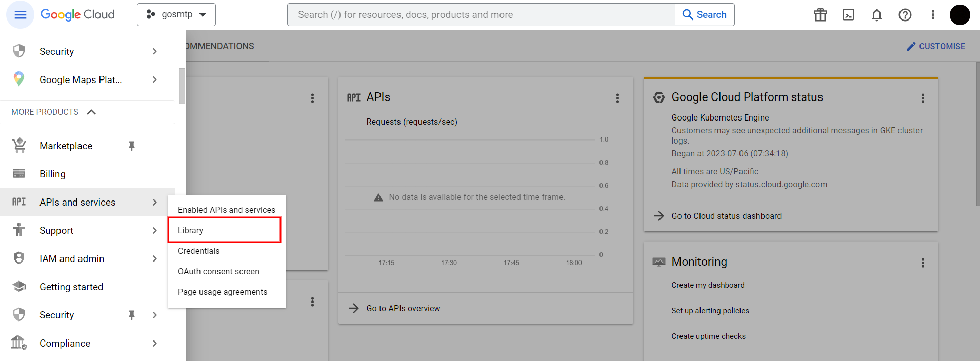The image size is (980, 361).
Task: Expand the Support submenu chevron
Action: click(155, 230)
